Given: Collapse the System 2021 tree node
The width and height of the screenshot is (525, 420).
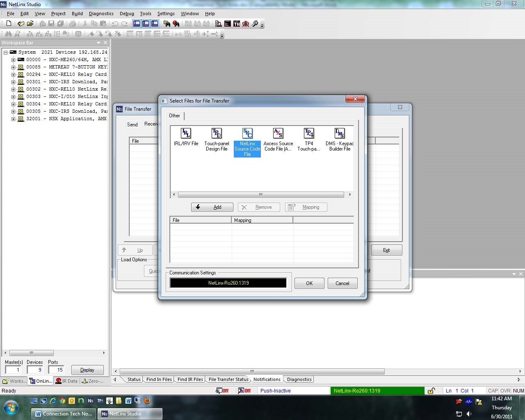Looking at the screenshot, I should click(6, 52).
